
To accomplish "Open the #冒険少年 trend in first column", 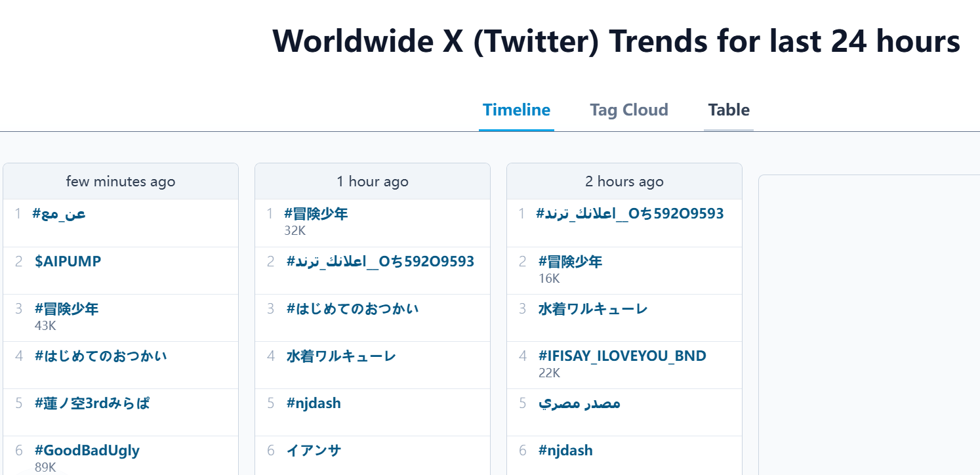I will click(x=68, y=308).
